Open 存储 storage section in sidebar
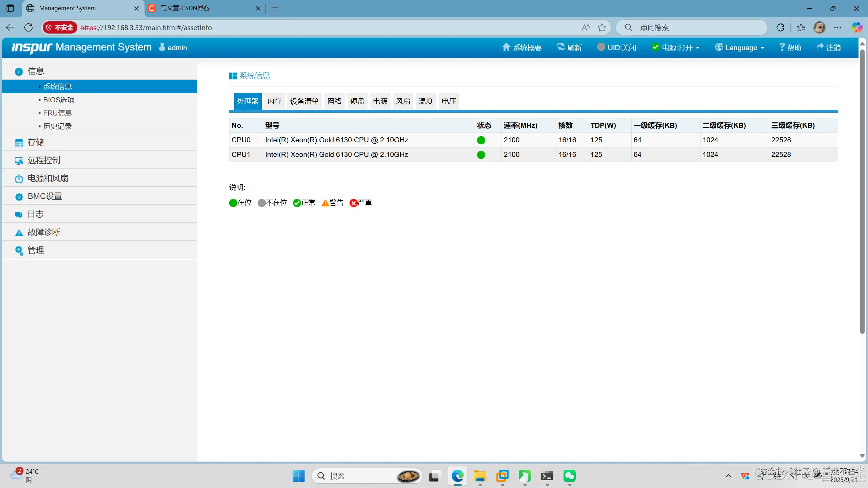 point(36,142)
